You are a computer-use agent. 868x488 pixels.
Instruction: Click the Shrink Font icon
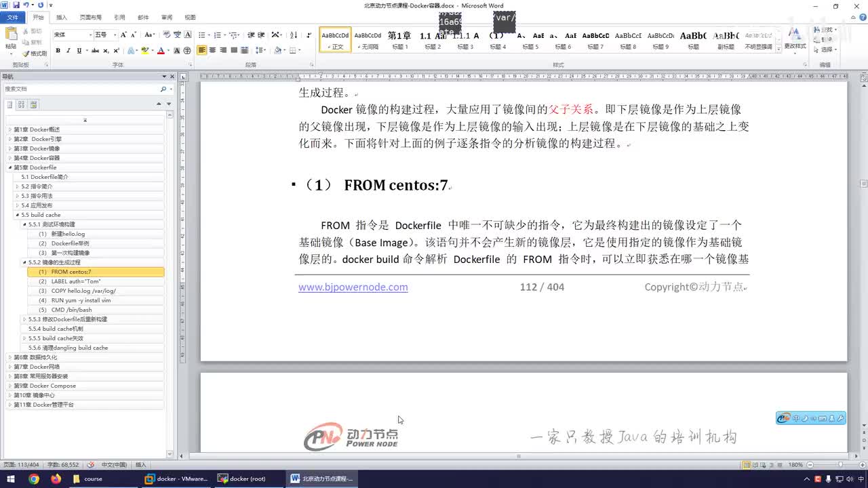(134, 35)
